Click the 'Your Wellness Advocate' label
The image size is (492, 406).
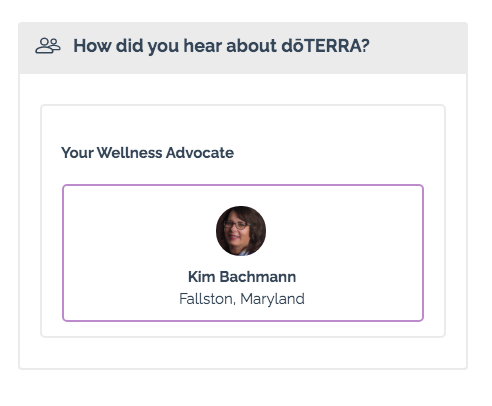pos(147,153)
